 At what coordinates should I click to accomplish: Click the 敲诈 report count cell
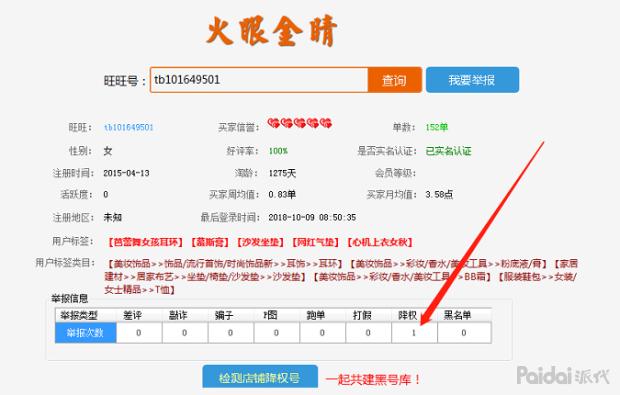pos(185,333)
